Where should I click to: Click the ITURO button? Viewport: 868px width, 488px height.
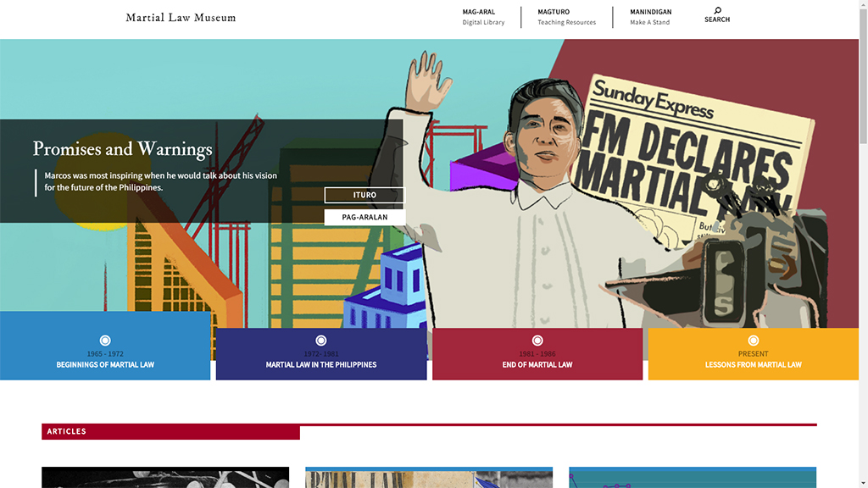tap(364, 195)
